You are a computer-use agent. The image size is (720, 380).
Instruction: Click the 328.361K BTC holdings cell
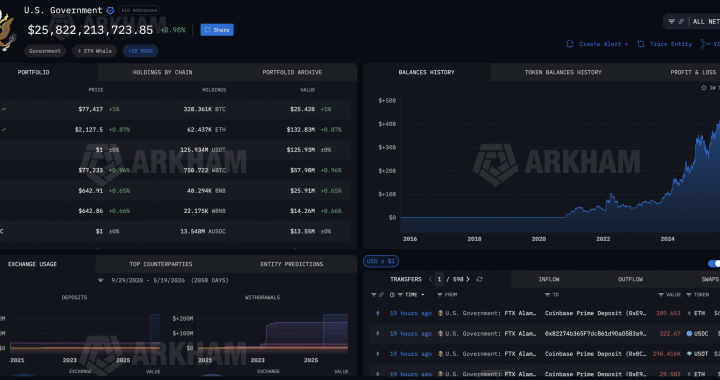[x=204, y=109]
